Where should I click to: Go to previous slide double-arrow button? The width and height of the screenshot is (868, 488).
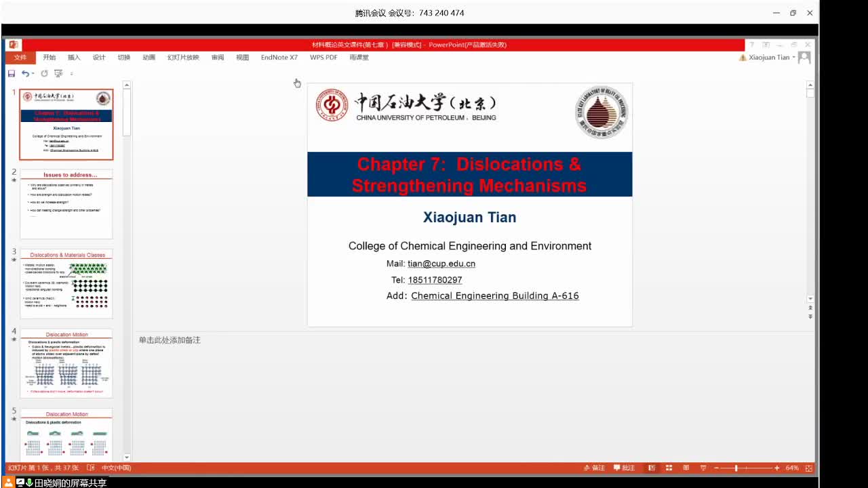[810, 308]
